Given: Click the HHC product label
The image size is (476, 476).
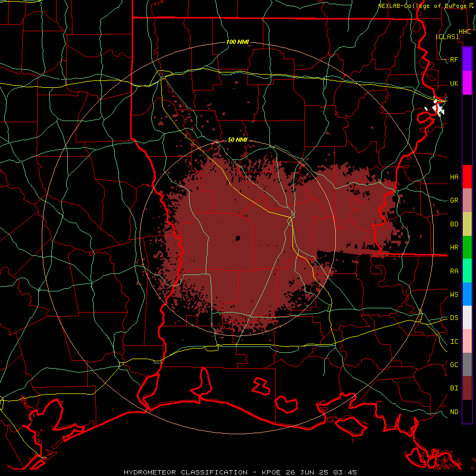Looking at the screenshot, I should [x=464, y=32].
